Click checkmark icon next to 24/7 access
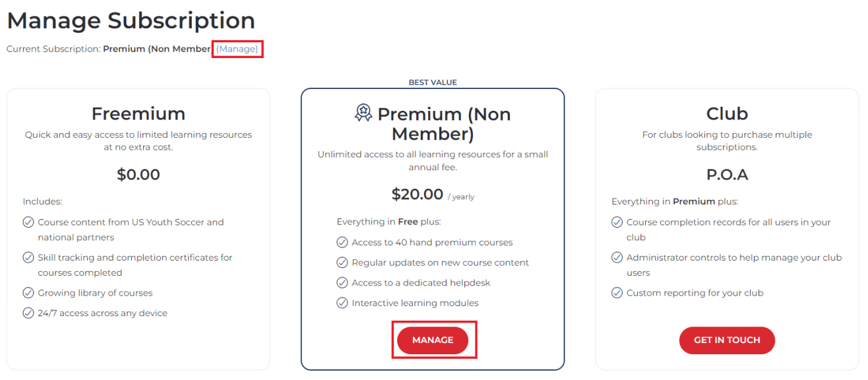Screen dimensions: 868x380 28,313
